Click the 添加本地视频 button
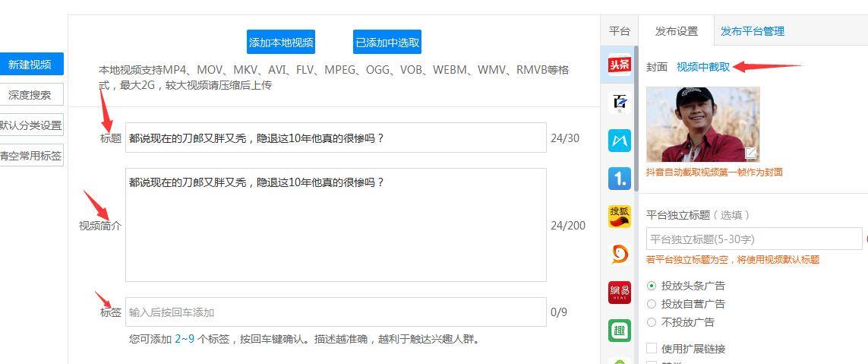 click(x=281, y=43)
